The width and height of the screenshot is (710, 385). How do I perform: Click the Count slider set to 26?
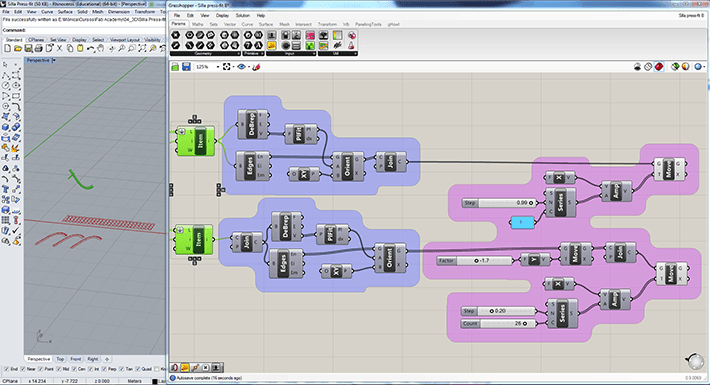[x=499, y=323]
